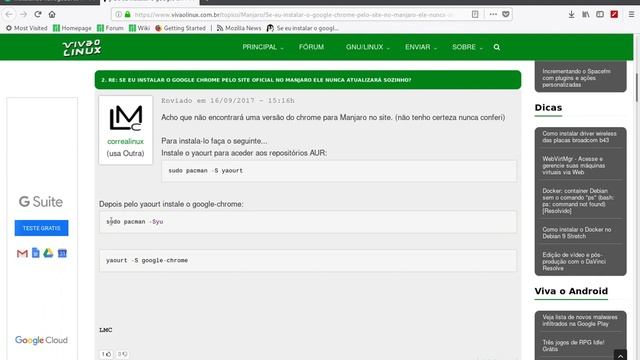This screenshot has height=360, width=640.
Task: Click the browser forward arrow
Action: click(23, 14)
